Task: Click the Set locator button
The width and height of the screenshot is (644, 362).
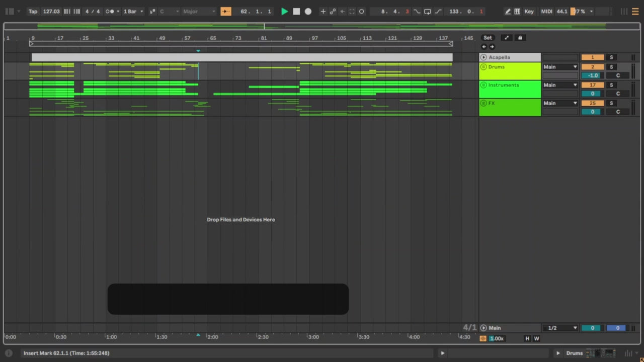Action: coord(488,38)
